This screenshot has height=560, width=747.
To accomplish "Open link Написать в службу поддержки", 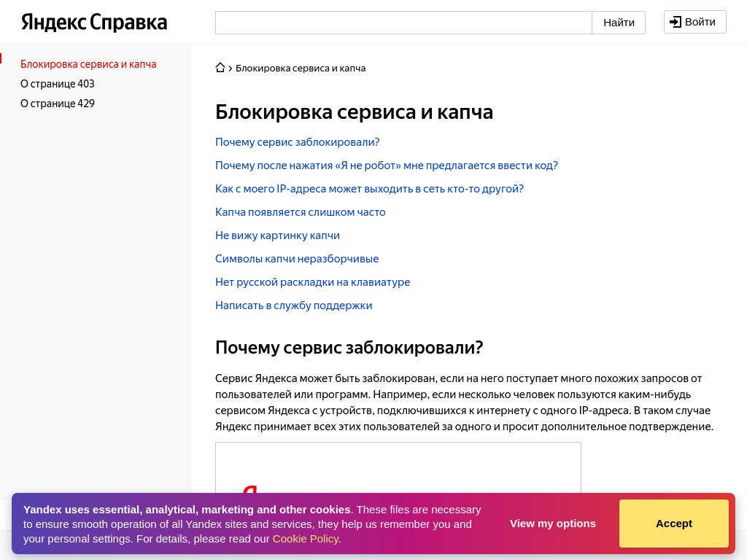I will click(293, 306).
